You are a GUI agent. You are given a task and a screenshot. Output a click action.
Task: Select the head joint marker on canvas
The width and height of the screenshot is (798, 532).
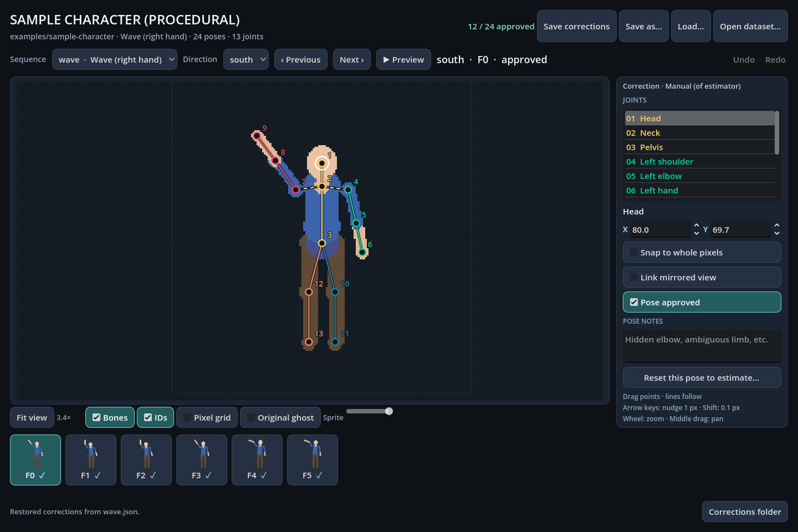[321, 163]
